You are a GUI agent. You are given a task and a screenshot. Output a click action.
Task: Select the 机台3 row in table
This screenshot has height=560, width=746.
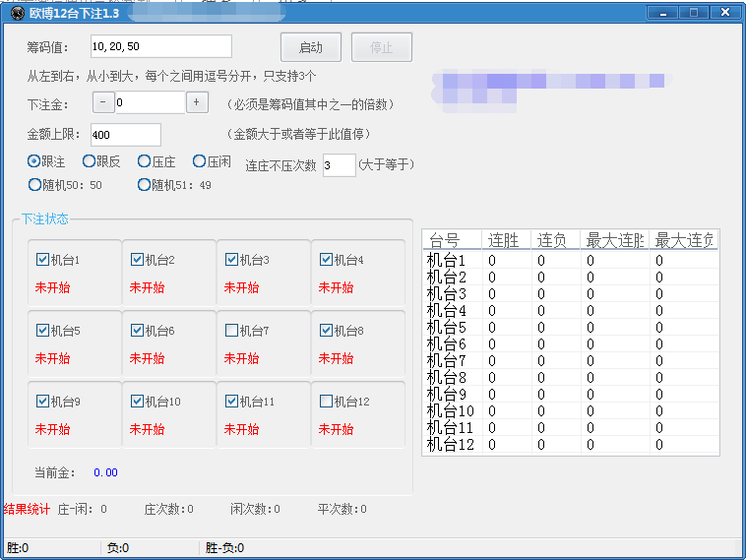click(571, 293)
